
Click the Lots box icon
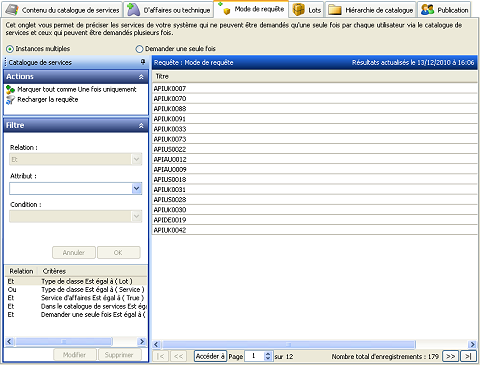[x=299, y=10]
